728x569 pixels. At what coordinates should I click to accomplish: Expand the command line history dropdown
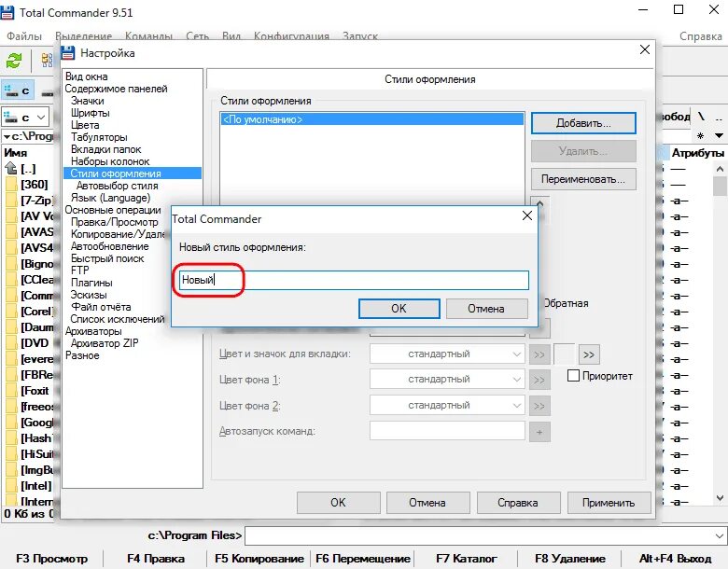point(720,536)
